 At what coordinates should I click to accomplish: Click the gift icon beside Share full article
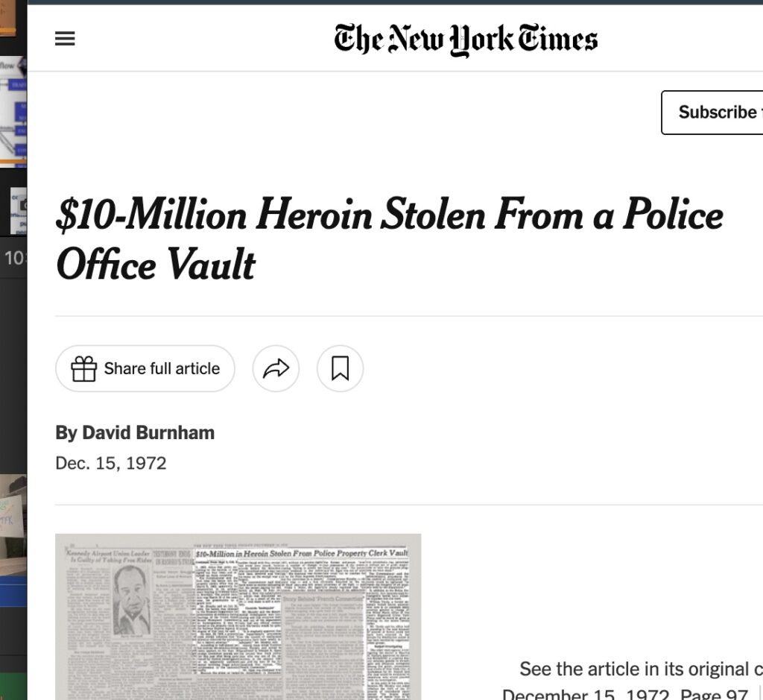84,368
